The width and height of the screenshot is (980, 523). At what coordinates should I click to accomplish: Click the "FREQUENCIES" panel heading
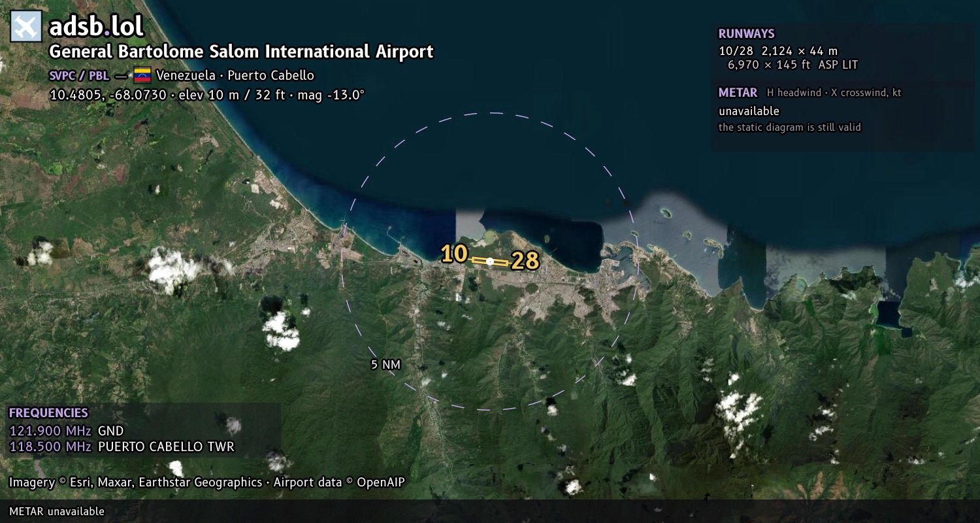[48, 413]
